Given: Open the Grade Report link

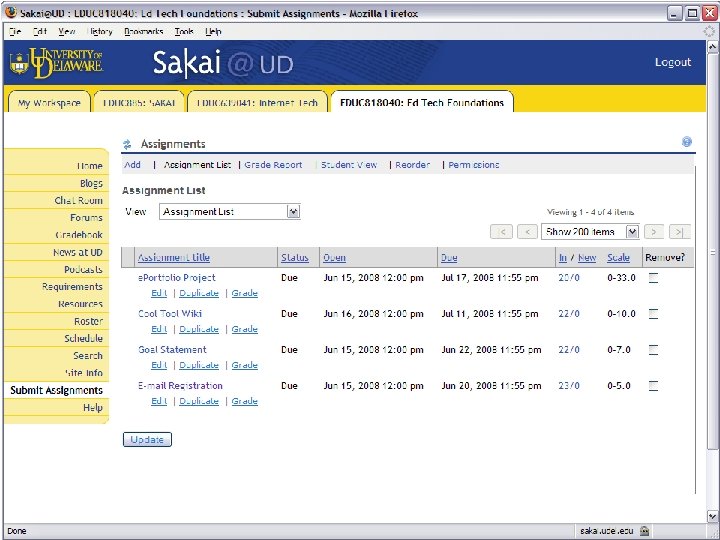Looking at the screenshot, I should (x=273, y=165).
